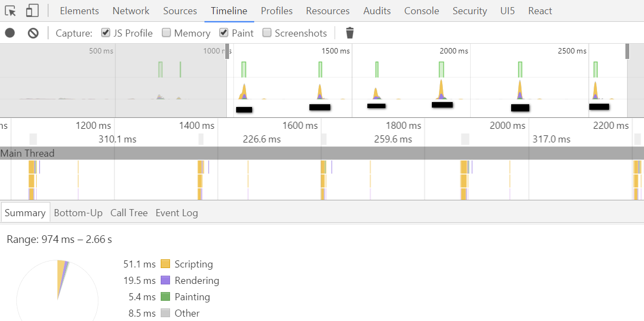Image resolution: width=644 pixels, height=321 pixels.
Task: Open the Sources panel tab
Action: pos(180,11)
